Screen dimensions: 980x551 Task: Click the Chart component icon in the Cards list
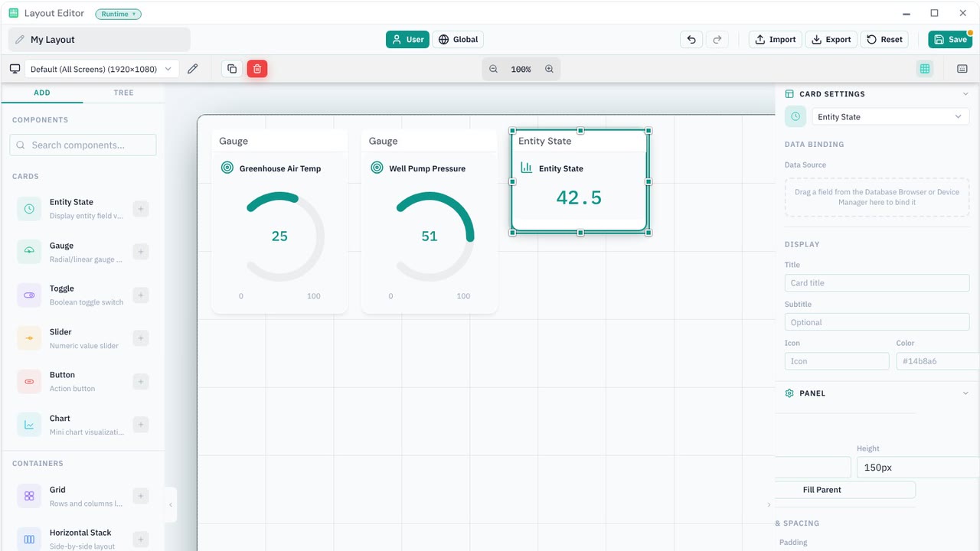[x=29, y=425]
